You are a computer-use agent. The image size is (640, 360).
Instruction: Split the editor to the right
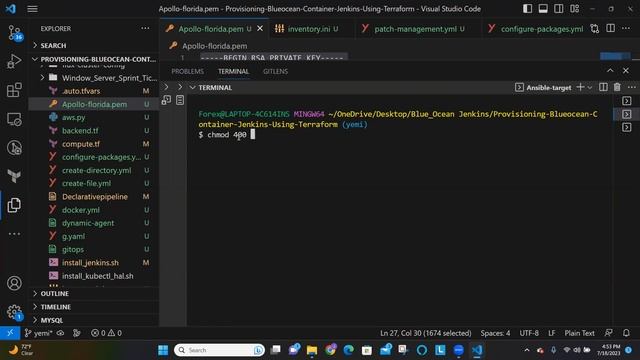tap(611, 28)
